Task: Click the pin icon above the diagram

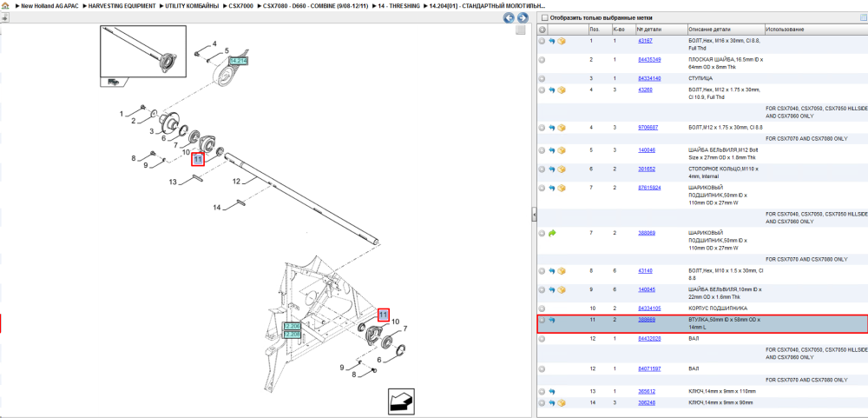Action: [4, 17]
